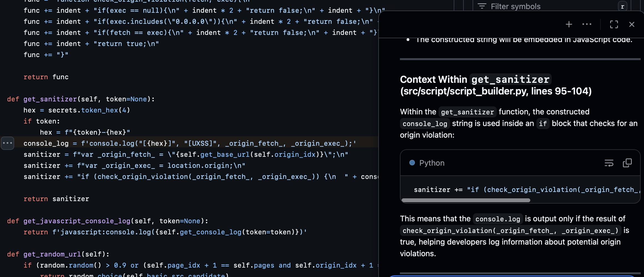Open the three-dot options menu in the chat panel
The image size is (644, 277).
click(587, 24)
